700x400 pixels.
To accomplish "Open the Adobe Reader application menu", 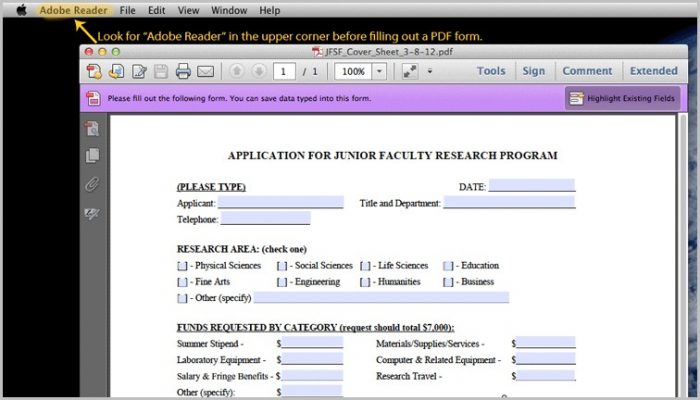I will [73, 10].
